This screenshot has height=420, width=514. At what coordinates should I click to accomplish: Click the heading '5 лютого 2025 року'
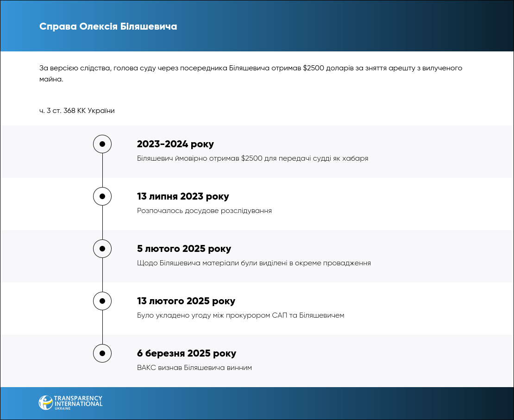point(184,249)
